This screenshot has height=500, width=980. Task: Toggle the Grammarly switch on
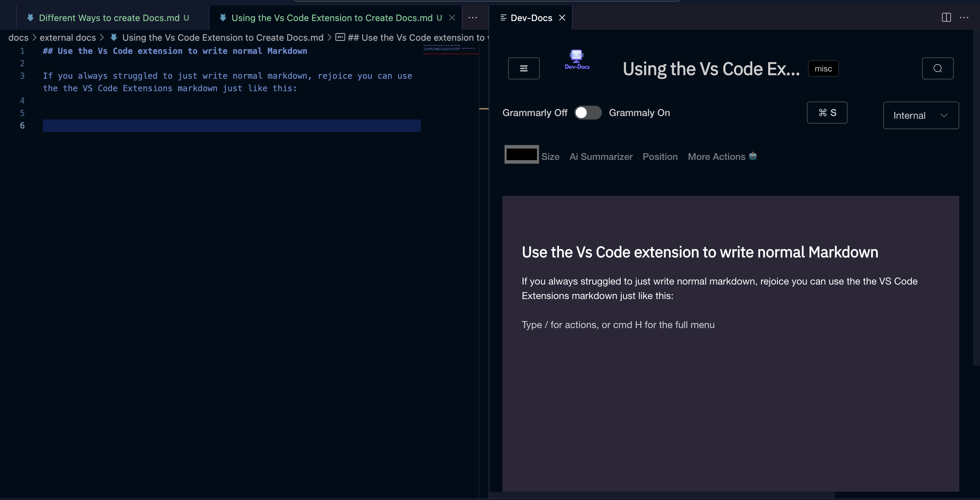587,113
